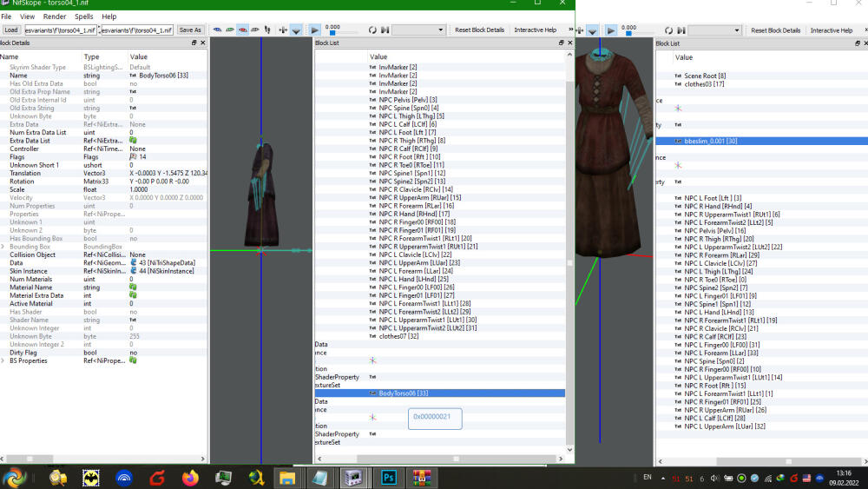Click the Txt icon beside BodyTorso06 in Name row

[x=133, y=76]
